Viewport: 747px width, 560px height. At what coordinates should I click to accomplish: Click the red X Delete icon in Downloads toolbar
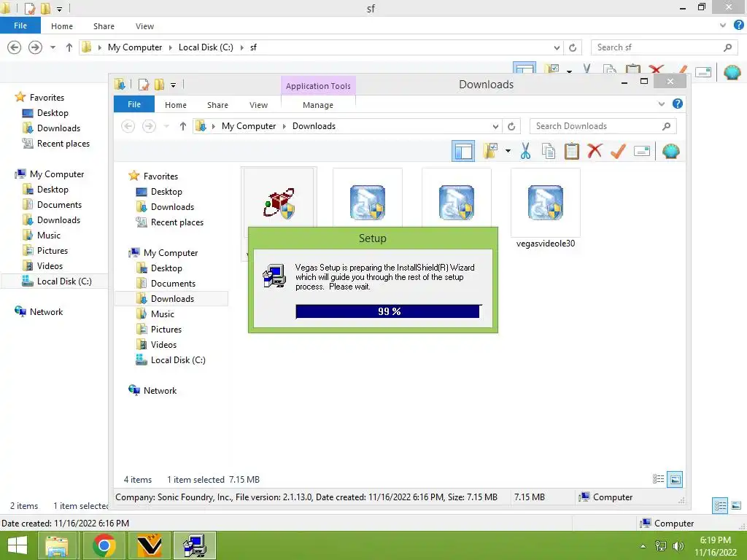[595, 152]
